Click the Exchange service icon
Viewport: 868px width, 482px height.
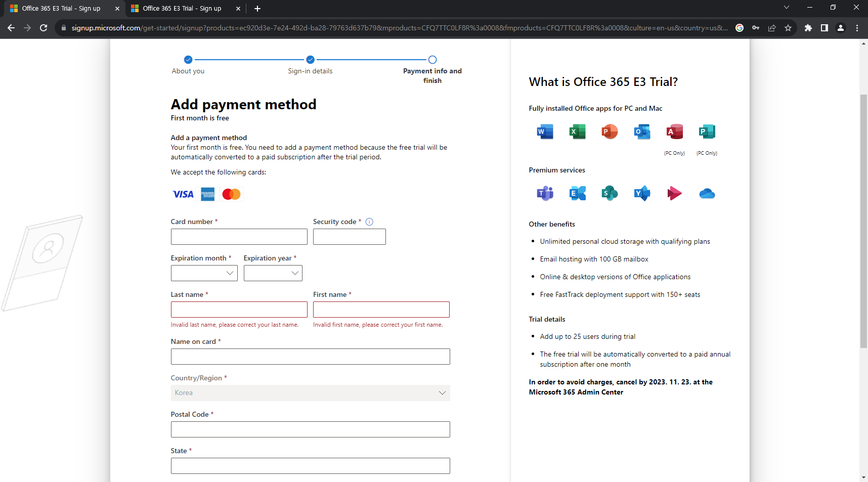[x=577, y=193]
